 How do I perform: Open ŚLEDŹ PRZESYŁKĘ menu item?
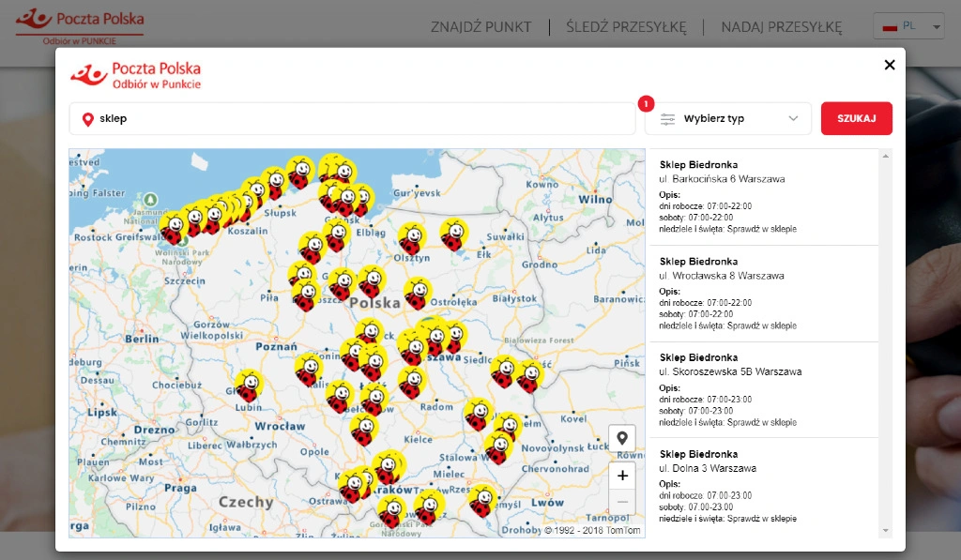[x=626, y=27]
